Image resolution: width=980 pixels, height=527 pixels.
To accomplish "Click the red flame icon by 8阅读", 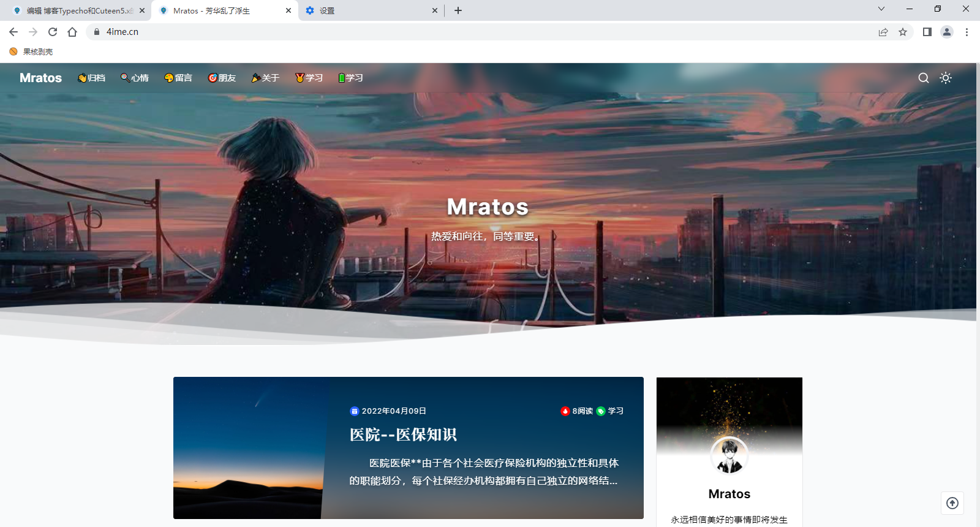I will [565, 411].
